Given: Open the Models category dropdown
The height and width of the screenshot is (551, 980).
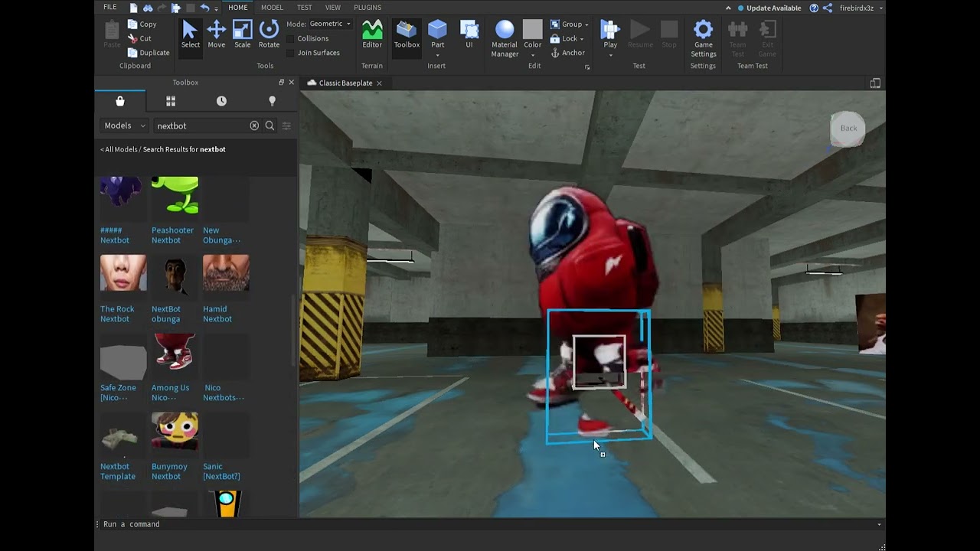Looking at the screenshot, I should (x=125, y=126).
